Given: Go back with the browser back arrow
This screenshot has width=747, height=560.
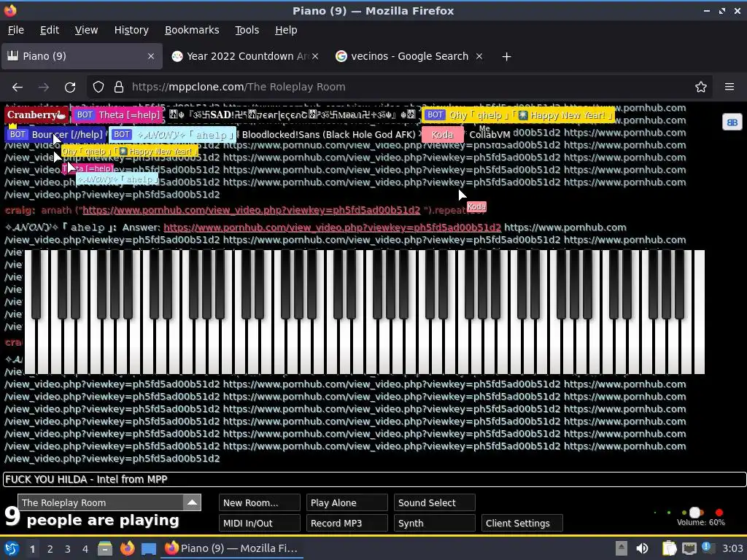Looking at the screenshot, I should point(18,87).
